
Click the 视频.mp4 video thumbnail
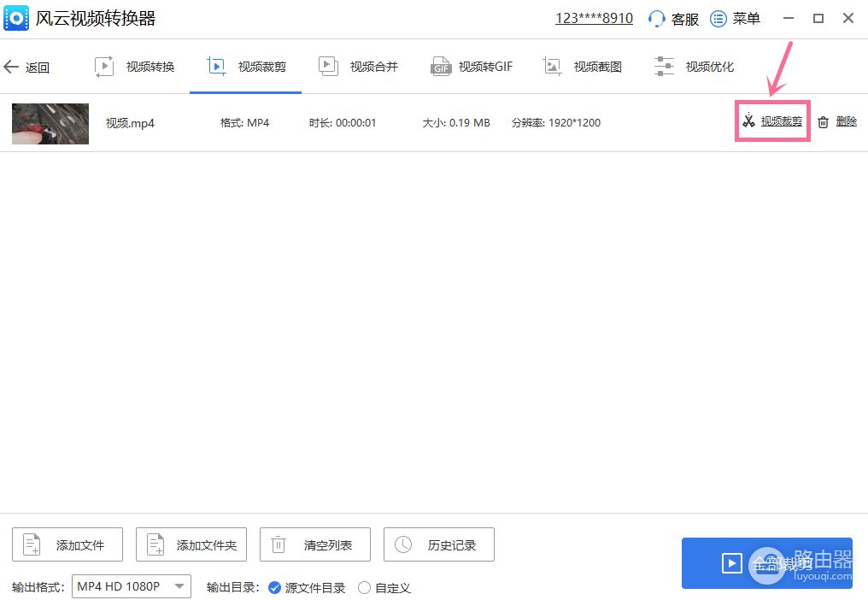(x=50, y=123)
